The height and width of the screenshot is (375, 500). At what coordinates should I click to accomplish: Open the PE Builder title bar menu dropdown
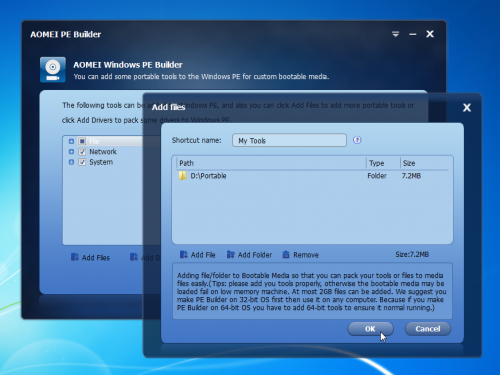[395, 34]
